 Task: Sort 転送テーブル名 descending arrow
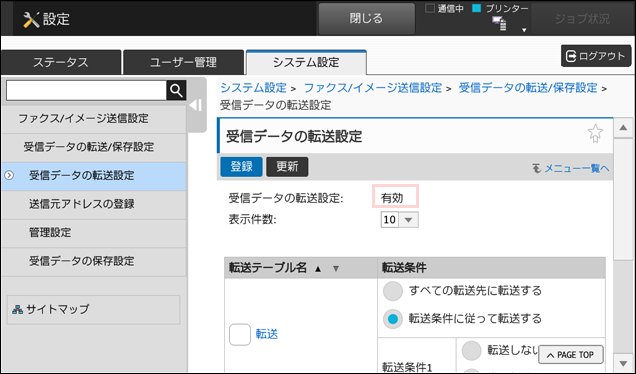pos(336,269)
